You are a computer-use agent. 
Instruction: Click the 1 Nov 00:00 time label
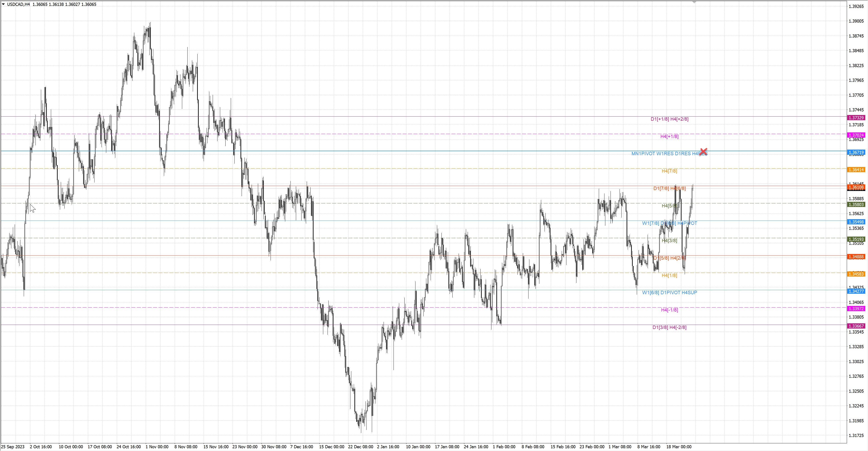tap(157, 447)
